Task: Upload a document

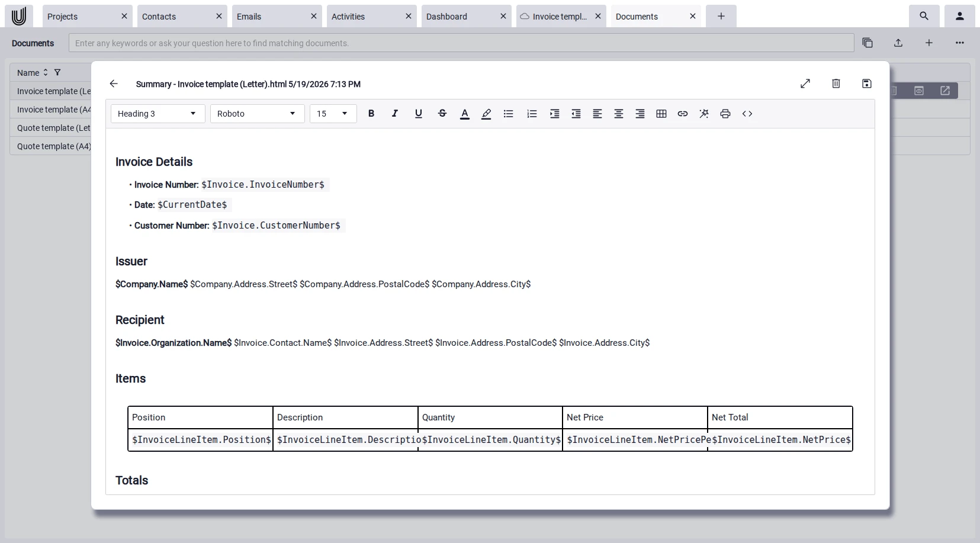Action: (x=898, y=43)
